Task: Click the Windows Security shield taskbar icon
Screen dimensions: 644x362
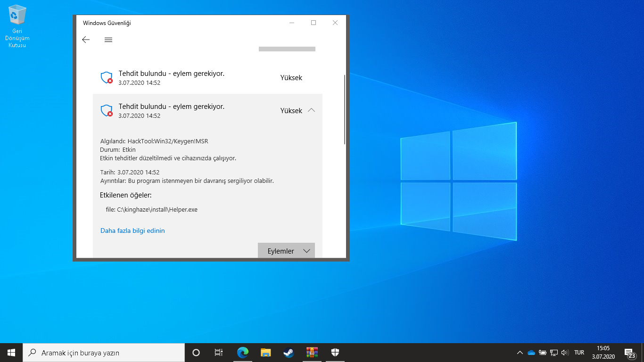Action: point(335,352)
